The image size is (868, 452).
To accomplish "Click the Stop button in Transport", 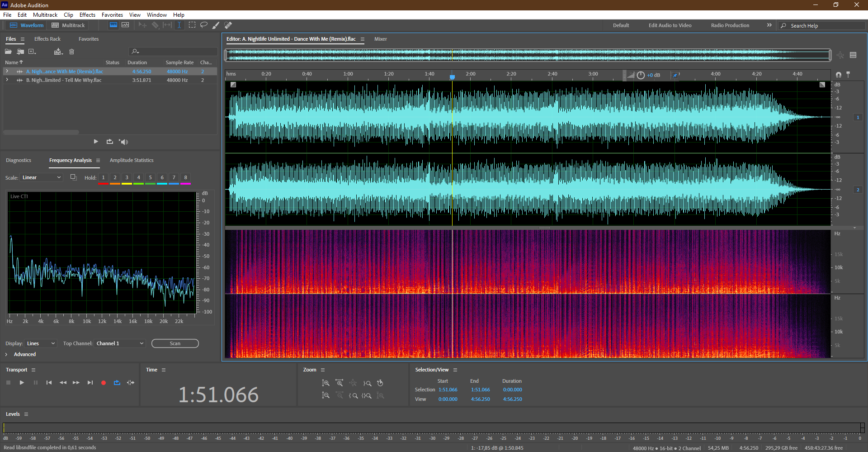I will click(8, 383).
